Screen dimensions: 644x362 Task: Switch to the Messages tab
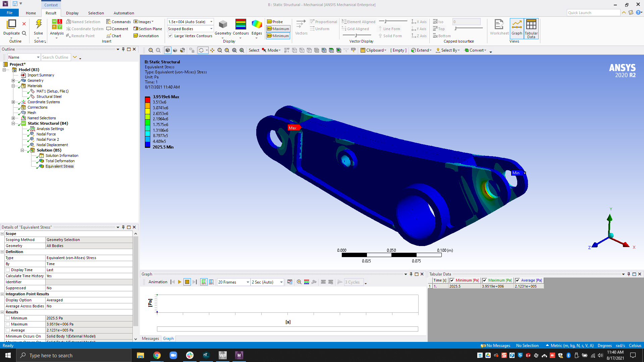tap(150, 339)
